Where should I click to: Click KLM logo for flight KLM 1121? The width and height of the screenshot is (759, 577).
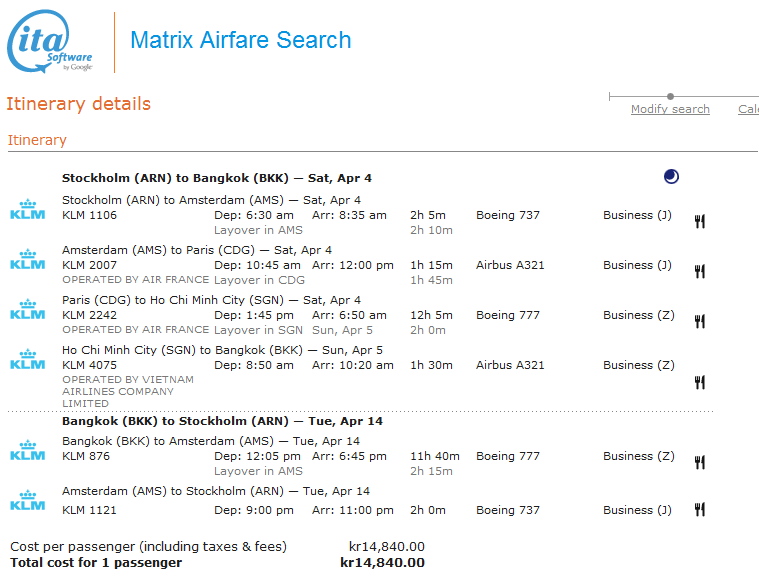click(x=27, y=500)
